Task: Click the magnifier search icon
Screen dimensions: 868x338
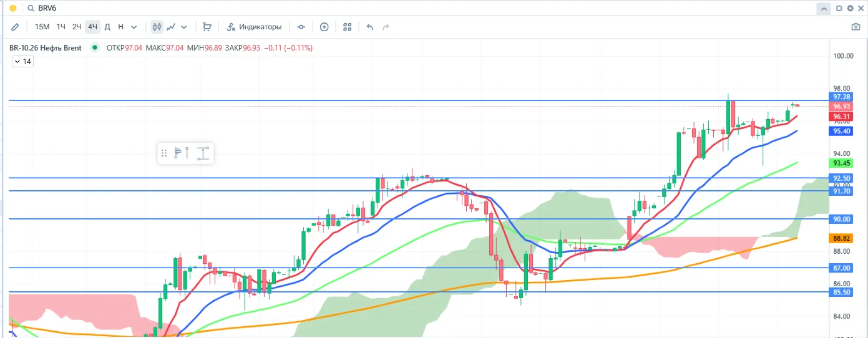Action: point(30,8)
